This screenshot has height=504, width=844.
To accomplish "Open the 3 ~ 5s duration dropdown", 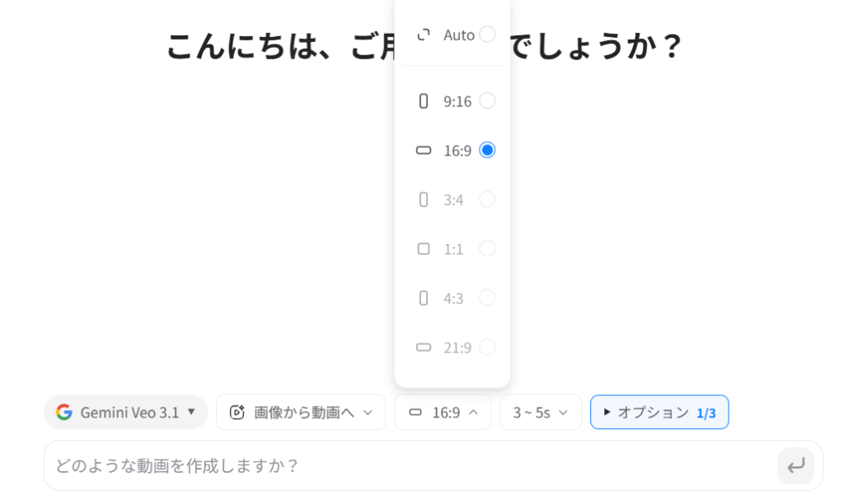I will pos(541,413).
